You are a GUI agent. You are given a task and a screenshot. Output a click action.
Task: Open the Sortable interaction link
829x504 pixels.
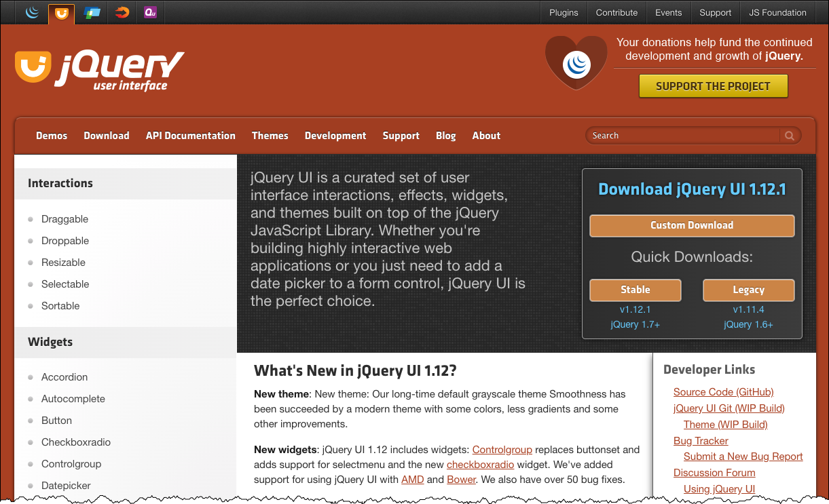pos(60,306)
